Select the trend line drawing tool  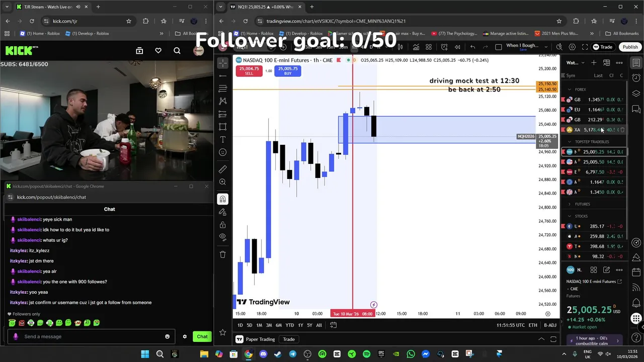pos(223,76)
